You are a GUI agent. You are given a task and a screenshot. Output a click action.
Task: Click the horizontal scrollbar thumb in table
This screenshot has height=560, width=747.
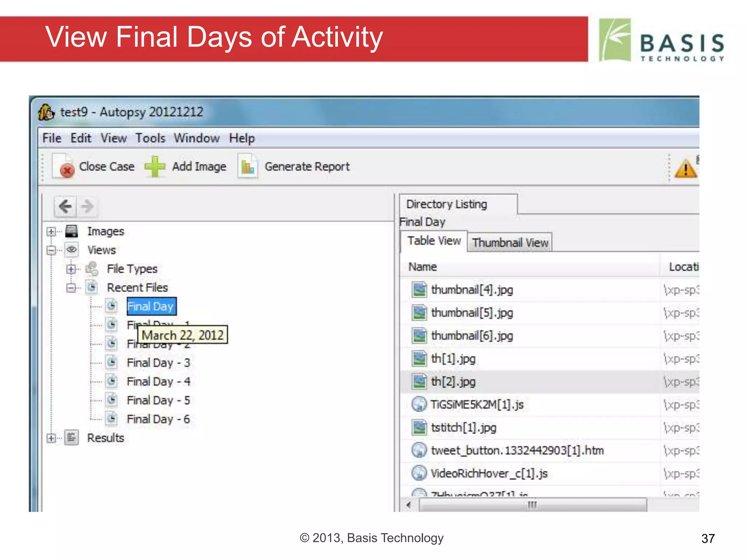(x=533, y=505)
